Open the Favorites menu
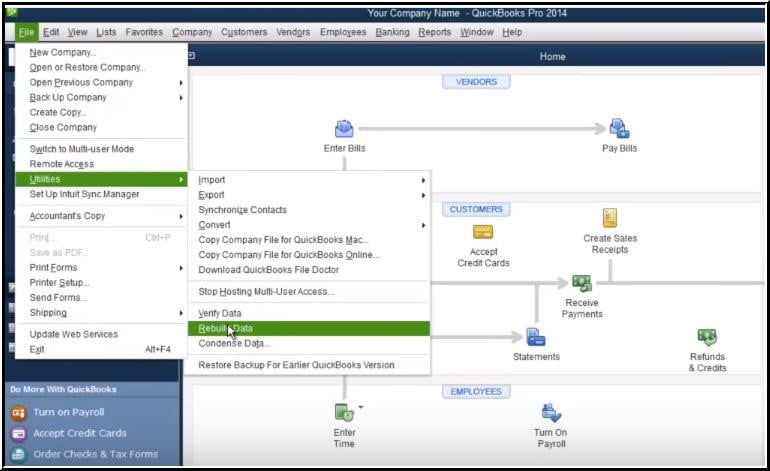 point(144,32)
